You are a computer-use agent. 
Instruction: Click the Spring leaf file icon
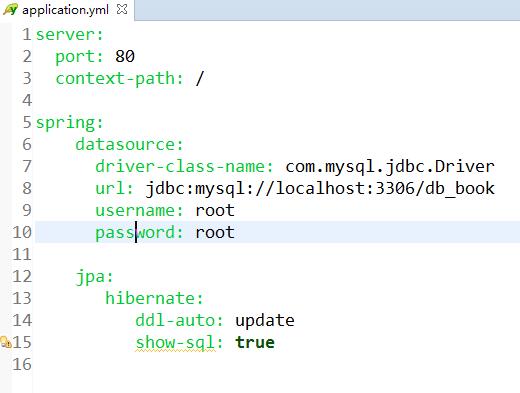point(10,10)
